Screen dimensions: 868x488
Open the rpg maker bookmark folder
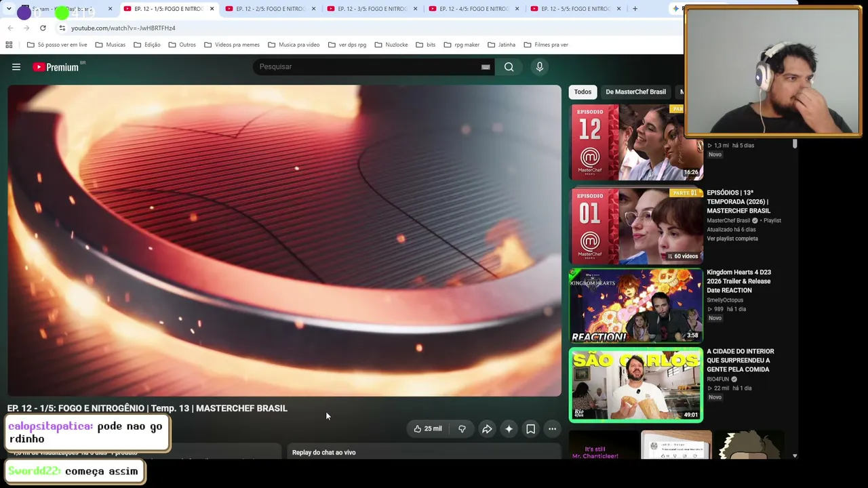pos(462,45)
